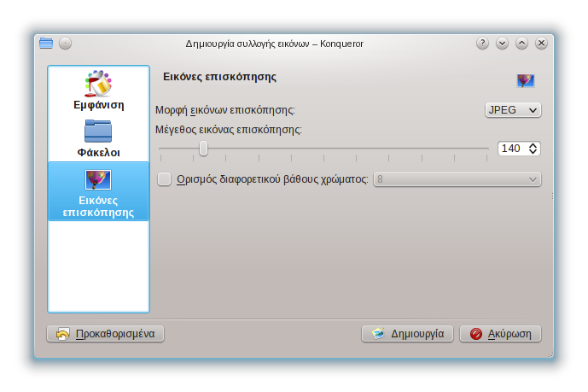Click the Δημιουργία button
Image resolution: width=588 pixels, height=392 pixels.
tap(407, 334)
